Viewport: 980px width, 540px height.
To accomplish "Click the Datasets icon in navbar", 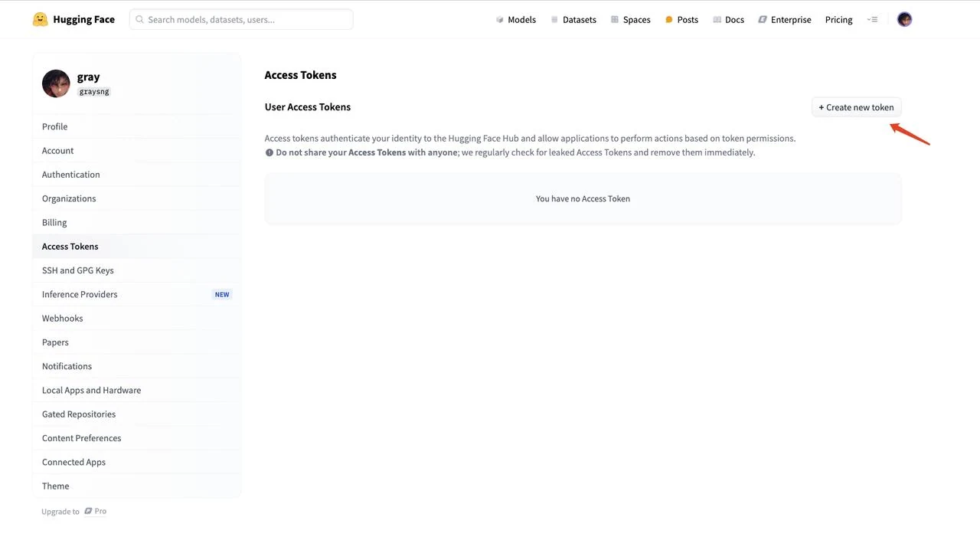I will pyautogui.click(x=554, y=20).
